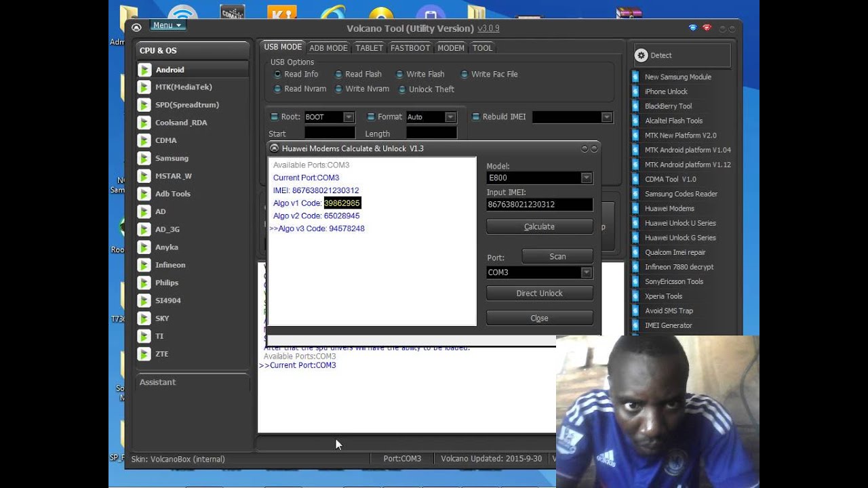Toggle the Root checkbox
868x488 pixels.
tap(275, 117)
